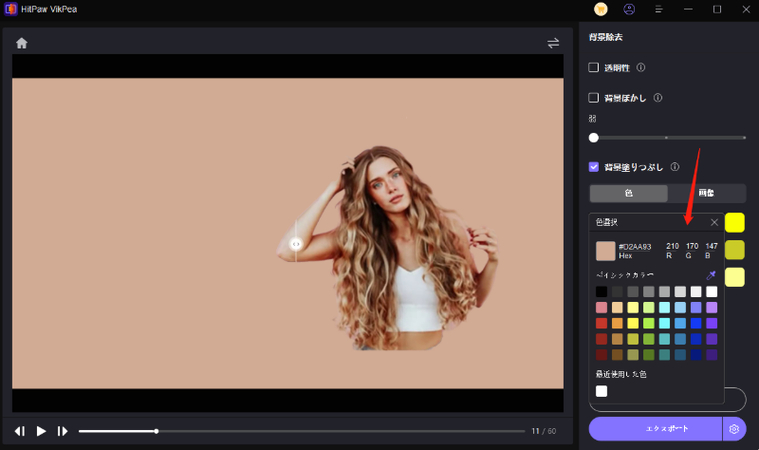Image resolution: width=759 pixels, height=450 pixels.
Task: Click the エクスポート button
Action: coord(654,429)
